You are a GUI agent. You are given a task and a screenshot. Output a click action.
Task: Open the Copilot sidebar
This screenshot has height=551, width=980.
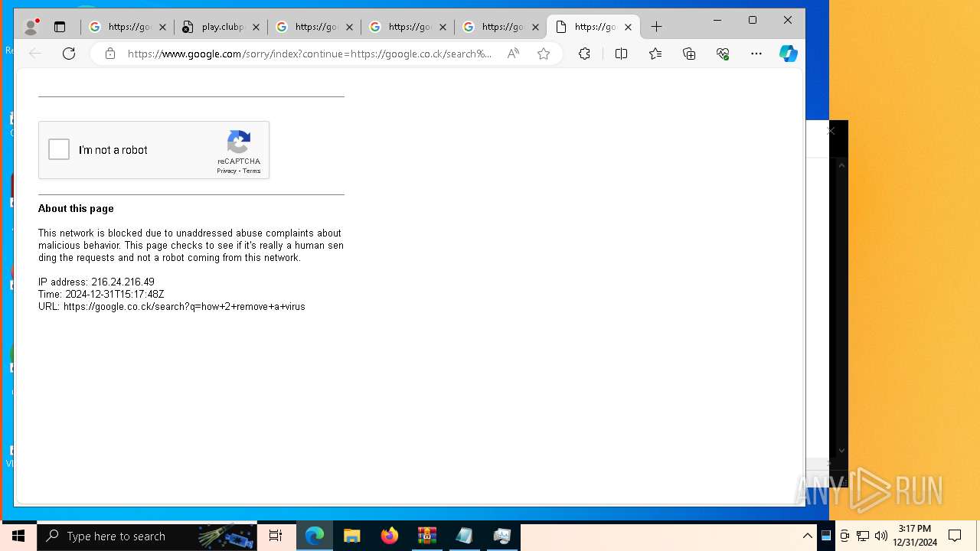(788, 54)
